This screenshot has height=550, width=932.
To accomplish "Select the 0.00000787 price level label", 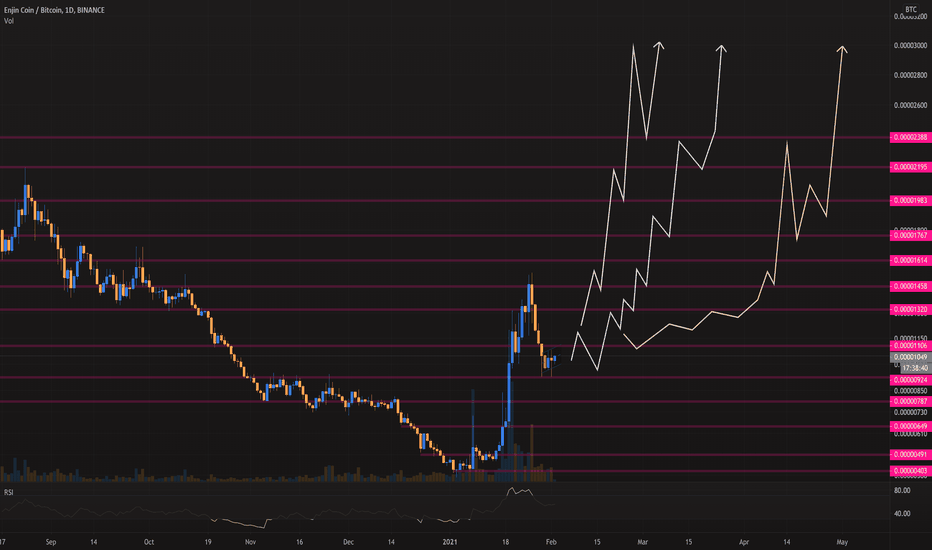I will tap(909, 401).
